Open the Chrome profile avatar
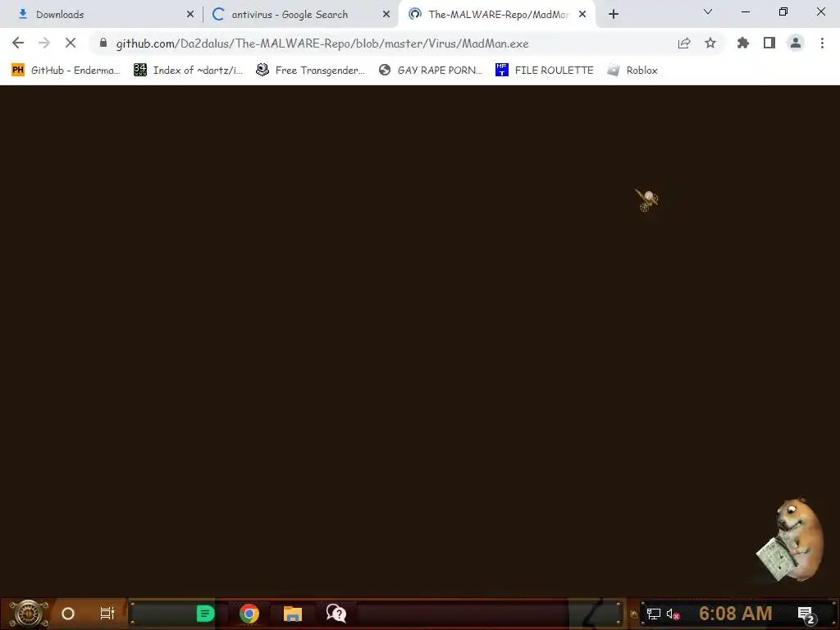Screen dimensions: 840x630 (796, 43)
